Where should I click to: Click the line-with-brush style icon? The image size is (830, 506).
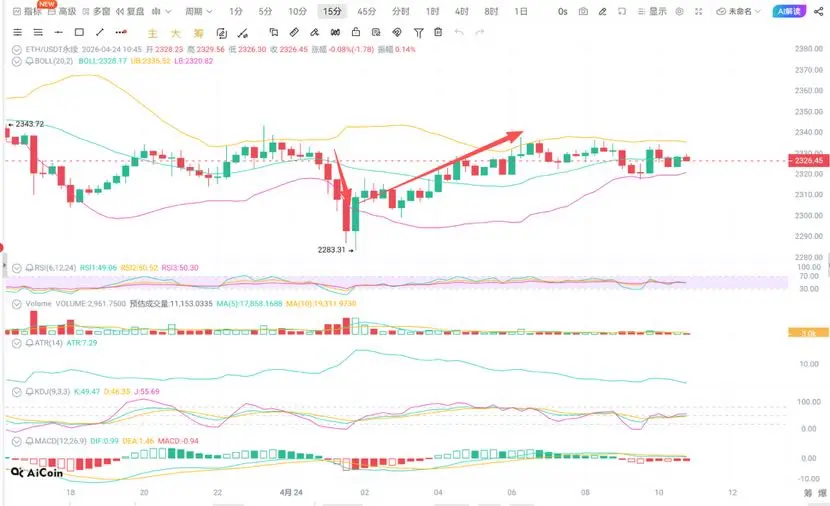pos(243,33)
